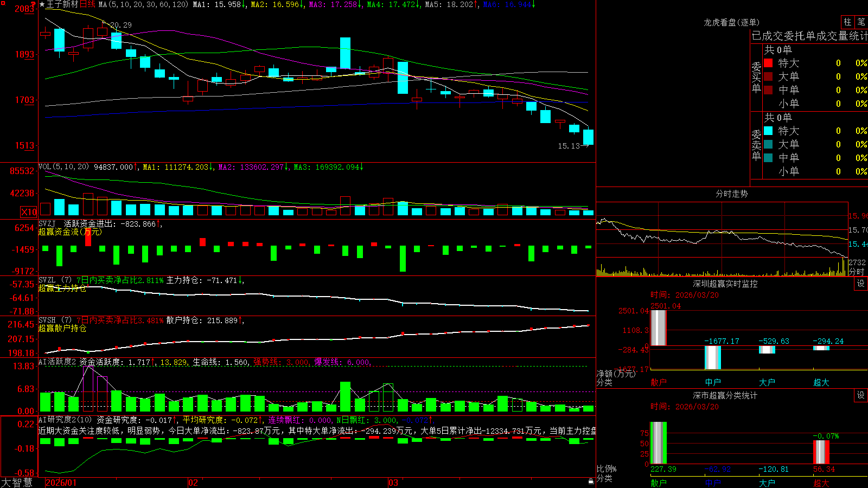
Task: Click the AI活跃度2 indicator name
Action: (58, 362)
